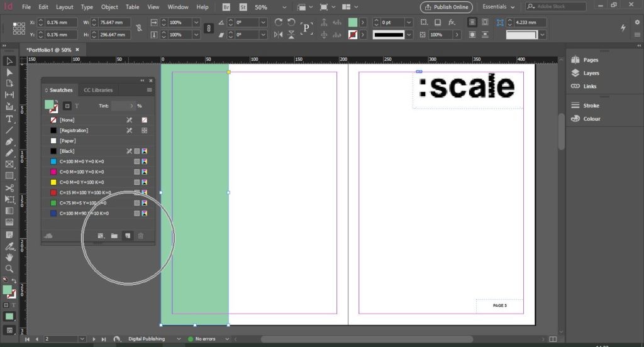The image size is (644, 347).
Task: Select the Gap tool
Action: click(9, 95)
